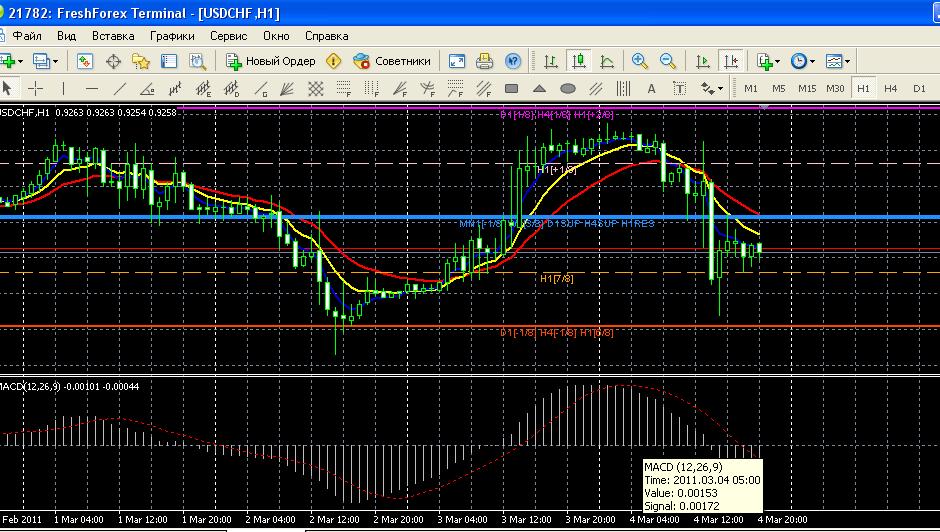Toggle chart auto-scroll button

pos(703,61)
